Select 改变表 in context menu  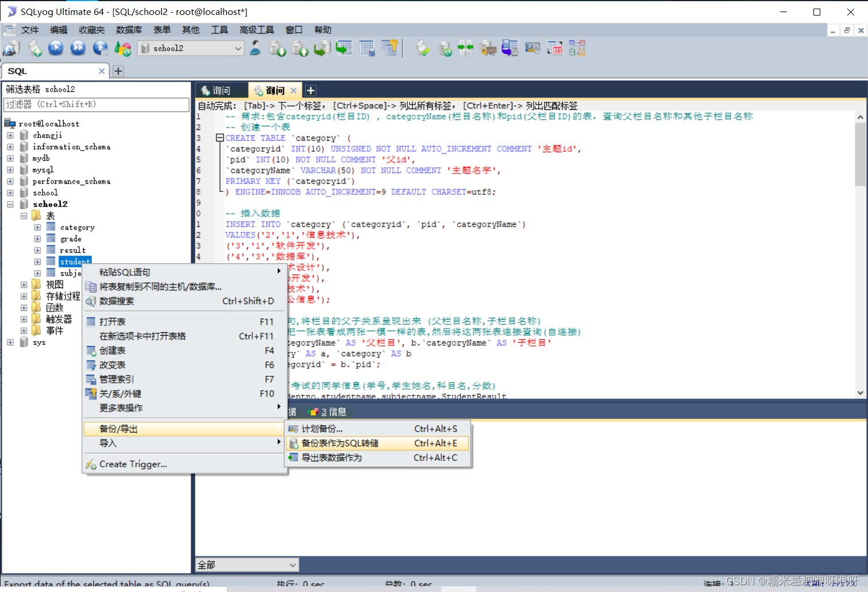point(184,364)
